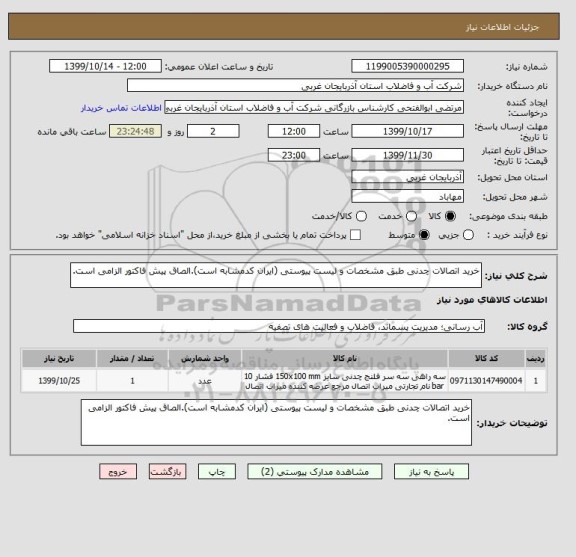Screen dimensions: 576x557
Task: Open the buyer contact info link
Action: [121, 108]
